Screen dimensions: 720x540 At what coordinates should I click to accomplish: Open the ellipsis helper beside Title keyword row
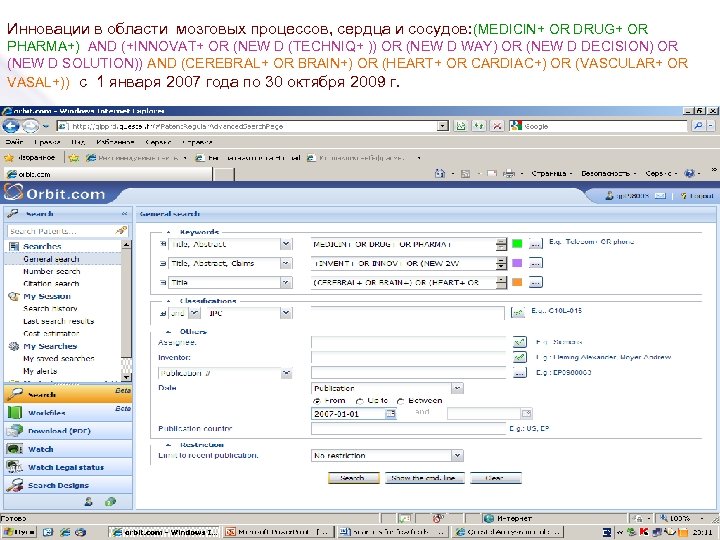point(535,282)
